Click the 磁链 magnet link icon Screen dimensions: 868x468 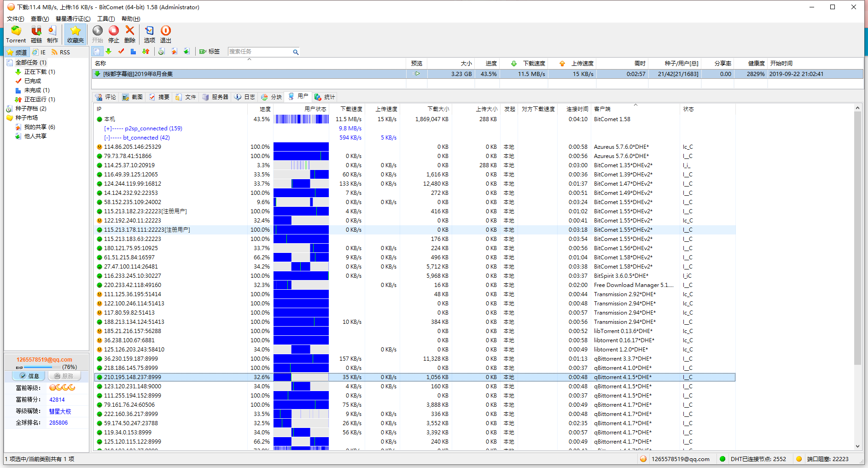(x=36, y=31)
